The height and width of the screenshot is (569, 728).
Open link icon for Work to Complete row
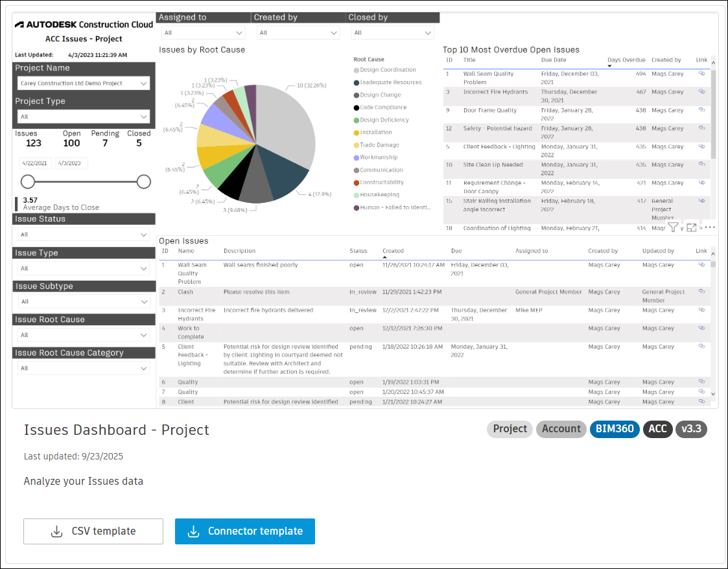[x=701, y=328]
